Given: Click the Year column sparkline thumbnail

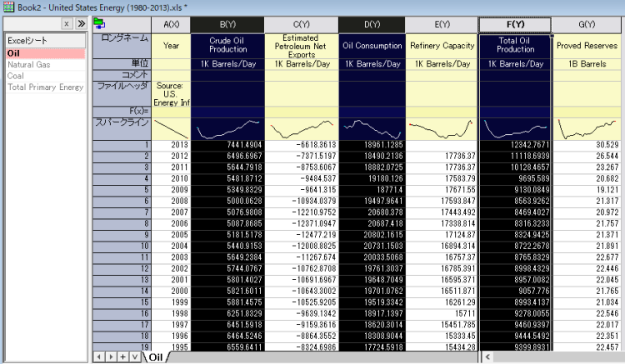Looking at the screenshot, I should [x=171, y=128].
